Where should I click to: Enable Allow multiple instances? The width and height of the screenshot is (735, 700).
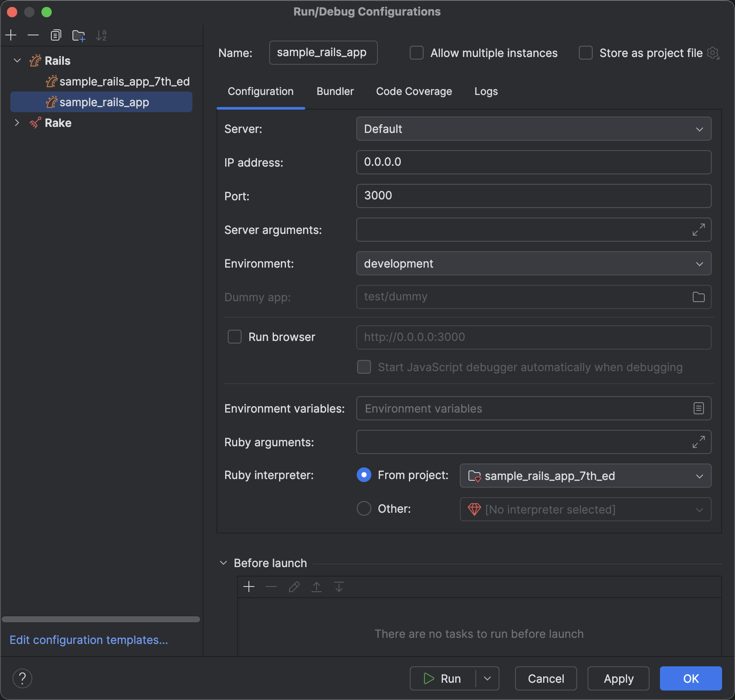[416, 53]
